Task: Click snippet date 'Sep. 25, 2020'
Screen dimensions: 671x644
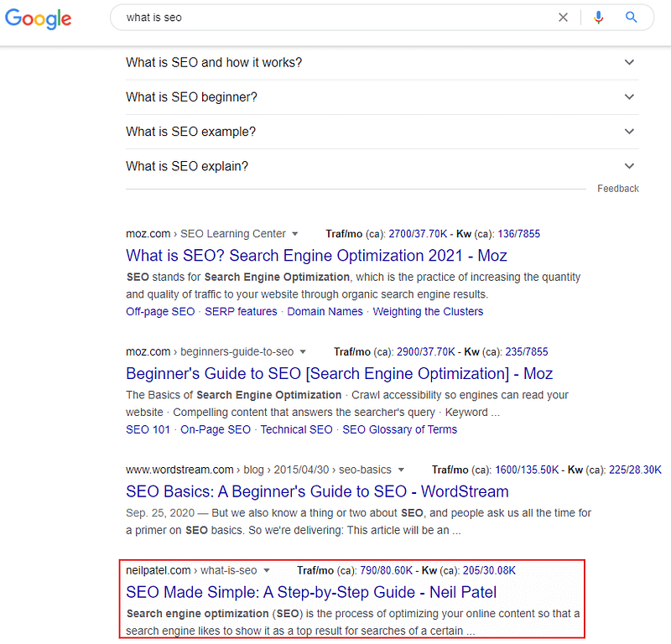Action: point(160,513)
